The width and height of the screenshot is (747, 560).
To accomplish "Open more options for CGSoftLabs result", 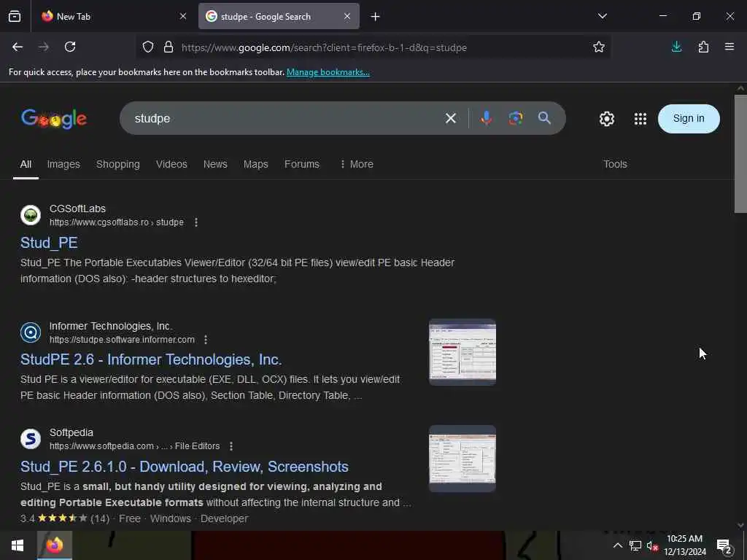I will tap(196, 222).
